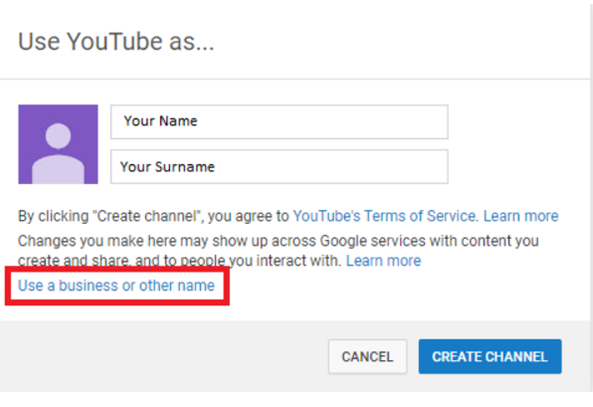Switch to a business channel name option

[x=116, y=286]
